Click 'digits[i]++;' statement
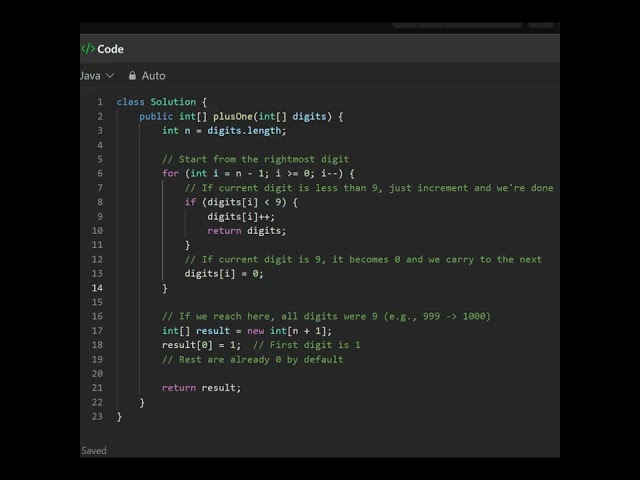This screenshot has height=480, width=640. point(241,216)
